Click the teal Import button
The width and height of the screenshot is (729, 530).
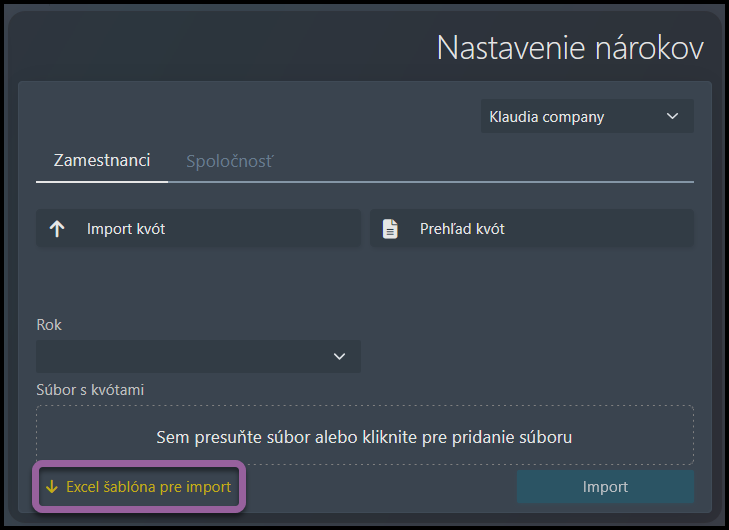pos(605,487)
